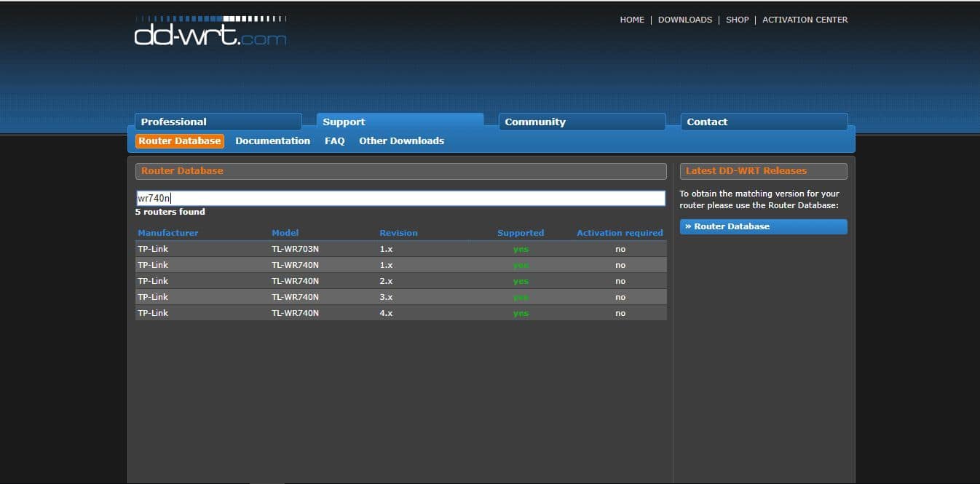
Task: Select the TL-WR740N revision 1.x row
Action: point(401,265)
